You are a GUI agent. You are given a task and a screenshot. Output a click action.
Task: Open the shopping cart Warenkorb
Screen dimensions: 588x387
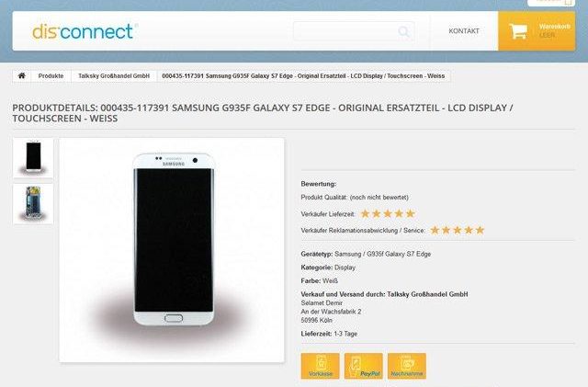[x=537, y=30]
